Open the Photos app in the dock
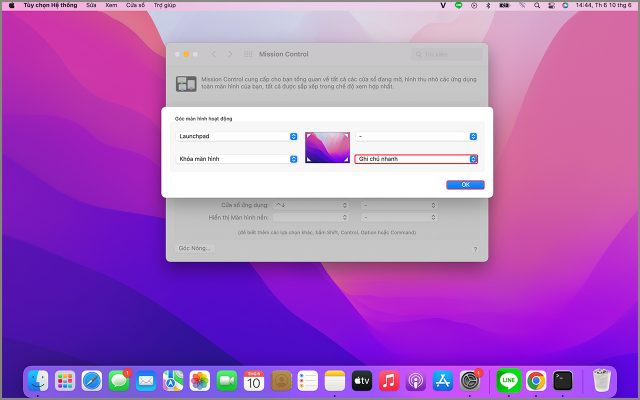The height and width of the screenshot is (400, 640). tap(200, 380)
